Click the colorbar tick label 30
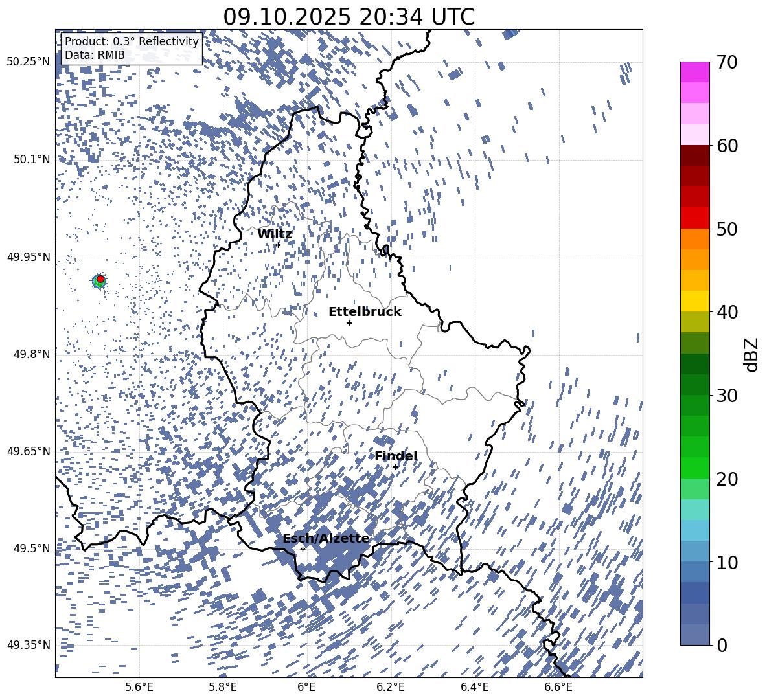Image resolution: width=767 pixels, height=700 pixels. (x=727, y=396)
